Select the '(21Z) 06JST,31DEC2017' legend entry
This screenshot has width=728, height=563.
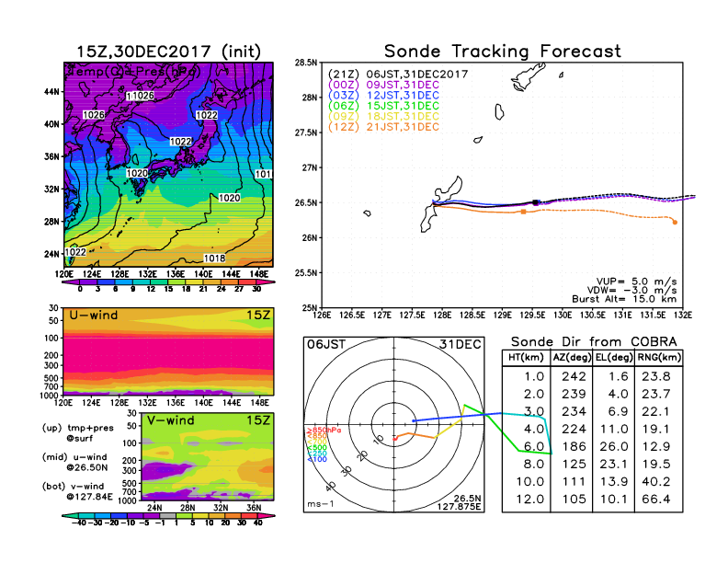[398, 75]
